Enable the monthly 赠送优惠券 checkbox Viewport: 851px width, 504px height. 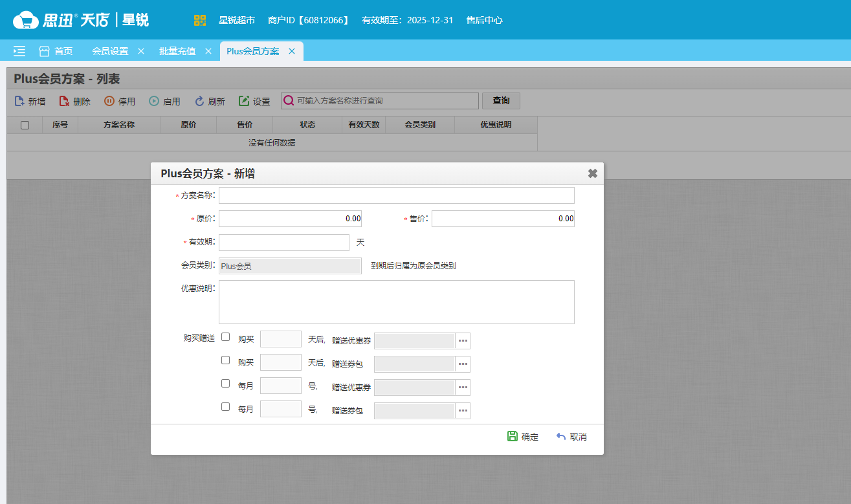click(x=225, y=383)
